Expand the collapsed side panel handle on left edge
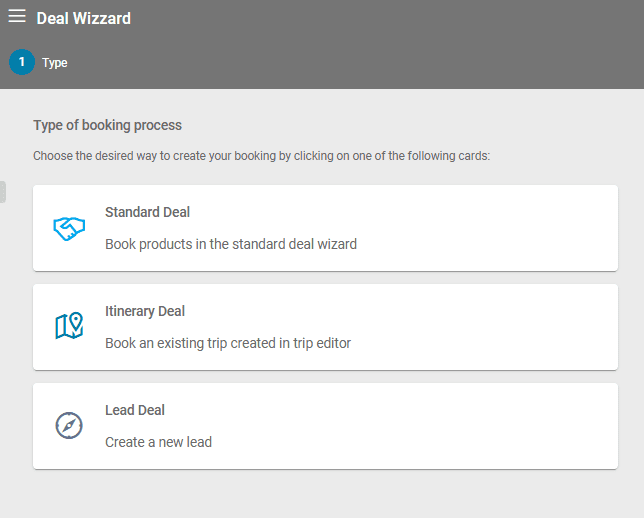 [x=3, y=191]
